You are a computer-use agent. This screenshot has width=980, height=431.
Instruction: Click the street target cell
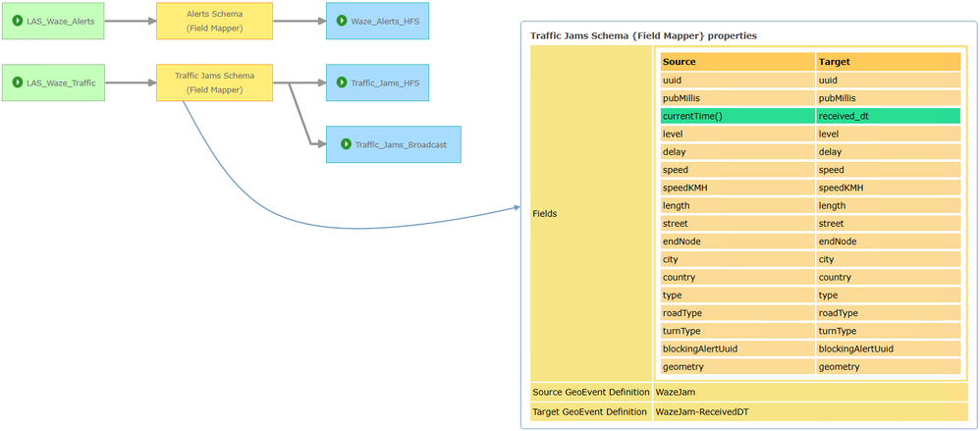[888, 224]
